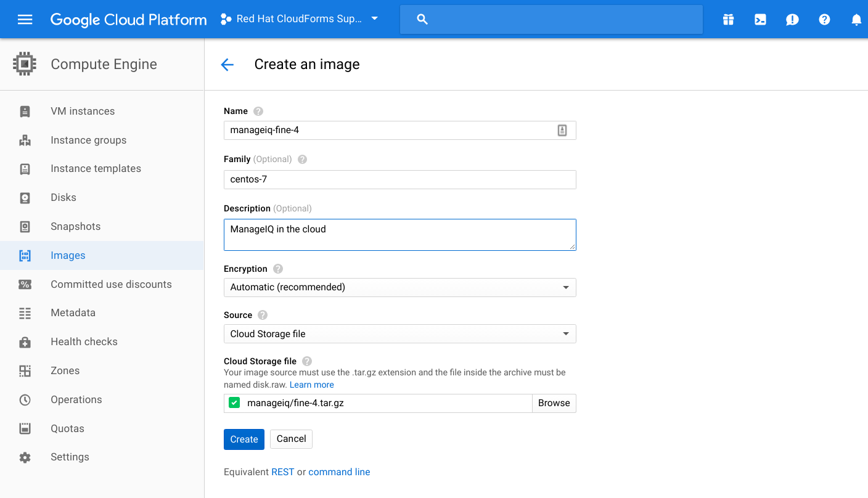Click the contact card icon in Name field
Screen dimensions: 868x498
point(562,130)
